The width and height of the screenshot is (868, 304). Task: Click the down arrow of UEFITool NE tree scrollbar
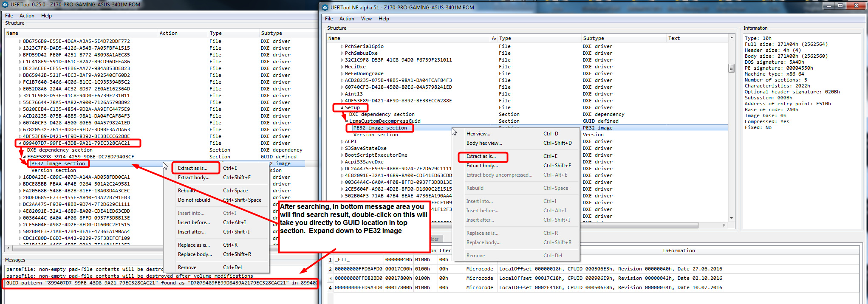pos(731,218)
